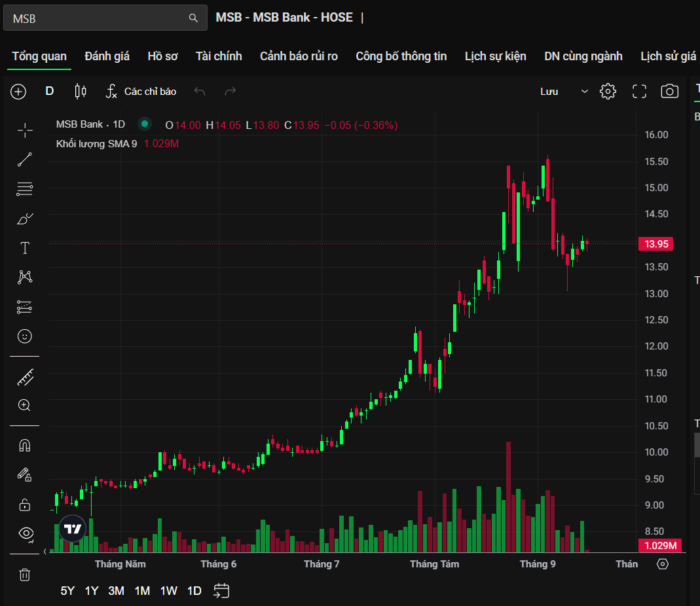
Task: Open the D timeframe interval selector
Action: coord(50,92)
